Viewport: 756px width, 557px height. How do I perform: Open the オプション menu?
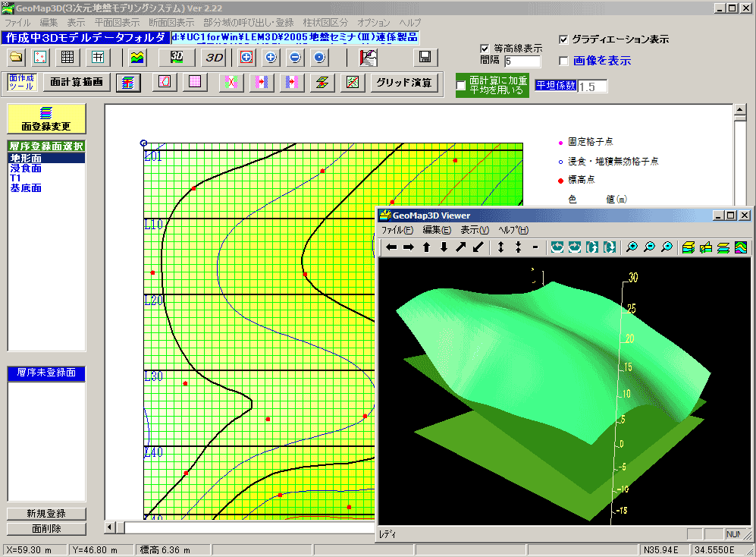[x=374, y=23]
